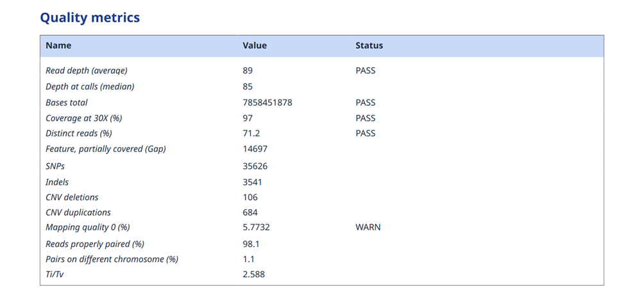The width and height of the screenshot is (644, 292).
Task: Click the SNPs value 35626
Action: pos(255,166)
